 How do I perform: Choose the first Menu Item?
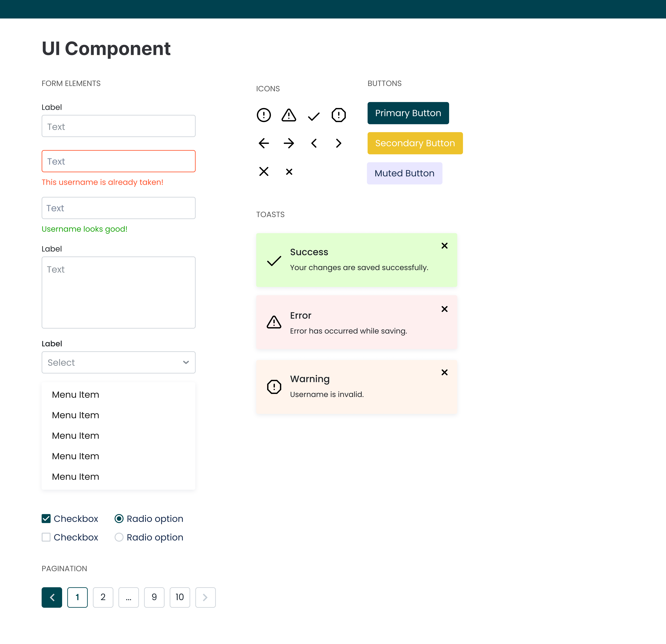(119, 395)
